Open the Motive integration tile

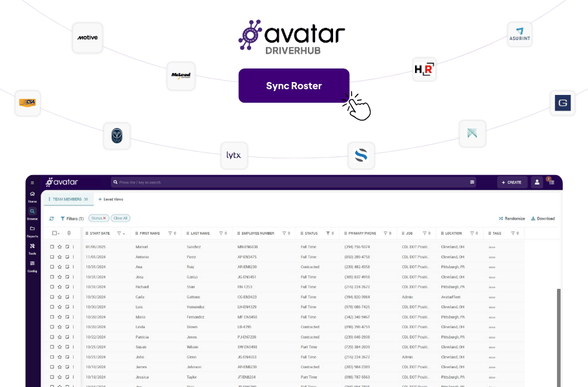pyautogui.click(x=87, y=37)
